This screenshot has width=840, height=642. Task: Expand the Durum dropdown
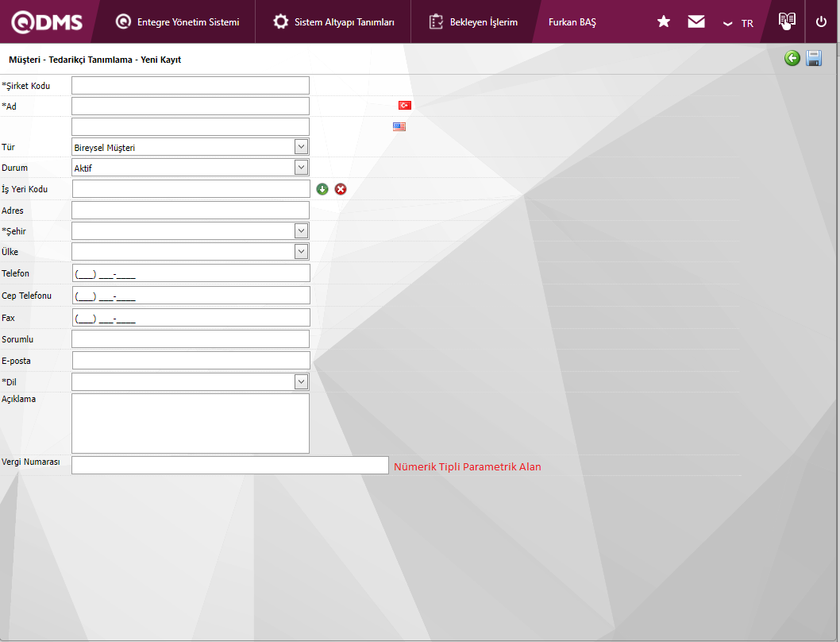coord(301,168)
